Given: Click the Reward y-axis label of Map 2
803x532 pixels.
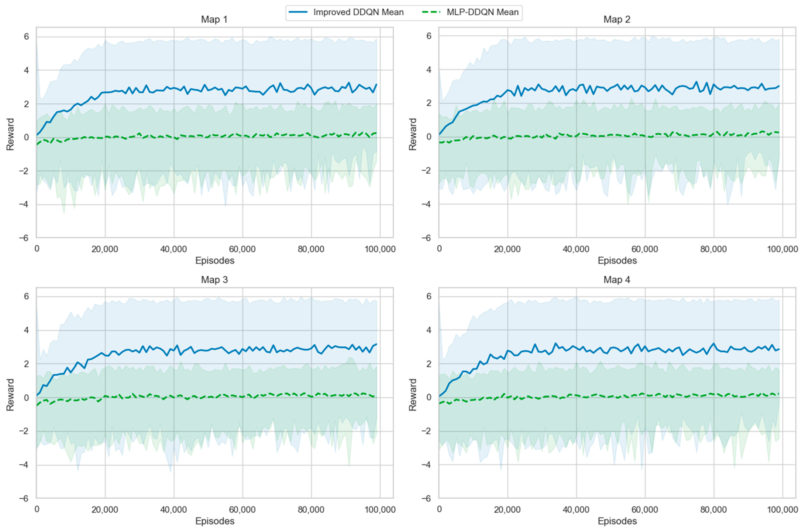Looking at the screenshot, I should (x=412, y=134).
